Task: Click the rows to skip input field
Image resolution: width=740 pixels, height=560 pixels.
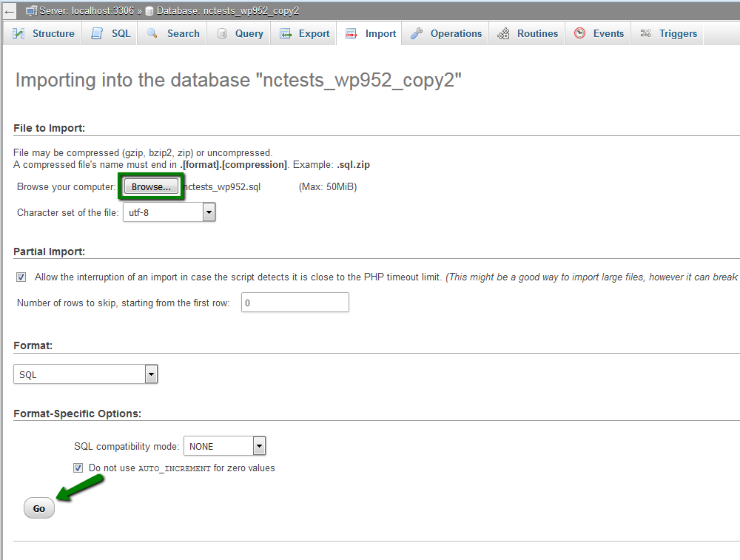Action: point(295,303)
